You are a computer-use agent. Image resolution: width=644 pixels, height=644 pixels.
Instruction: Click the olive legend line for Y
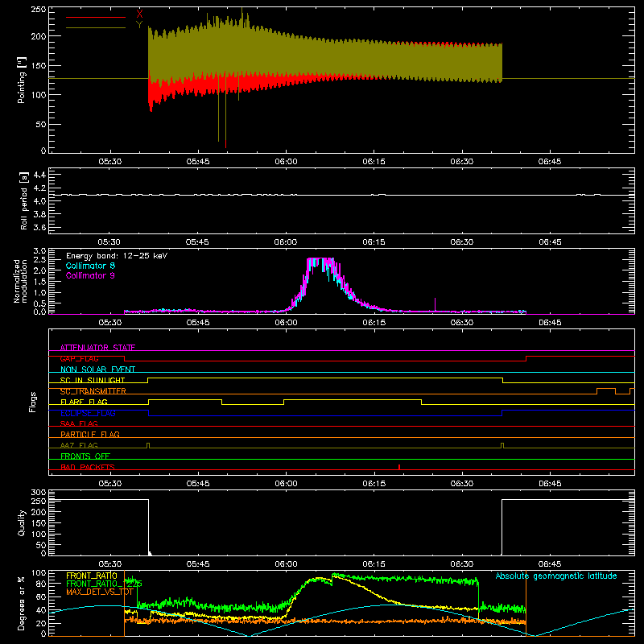96,27
